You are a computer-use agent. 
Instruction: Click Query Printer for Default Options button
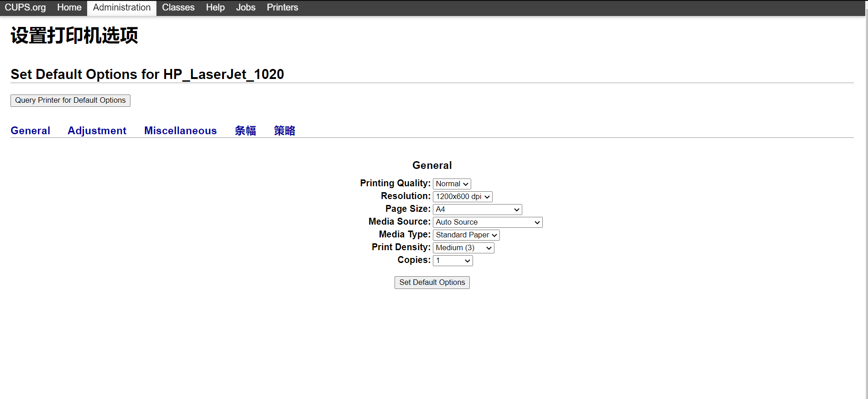(70, 100)
